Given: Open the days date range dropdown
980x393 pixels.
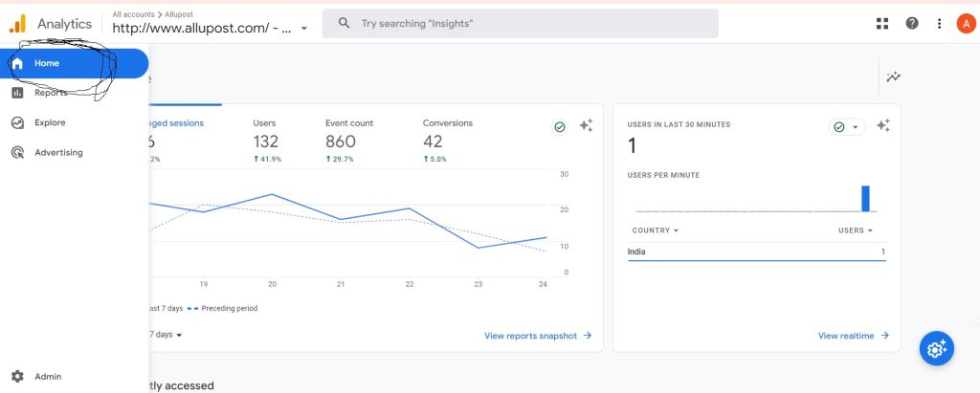Looking at the screenshot, I should [165, 335].
